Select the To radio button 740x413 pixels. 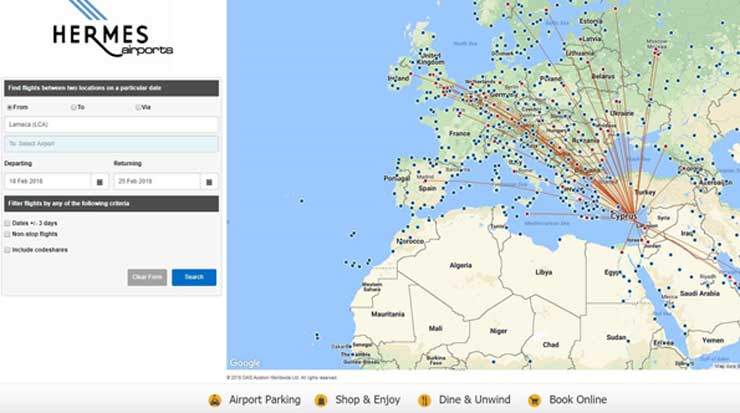click(x=74, y=107)
